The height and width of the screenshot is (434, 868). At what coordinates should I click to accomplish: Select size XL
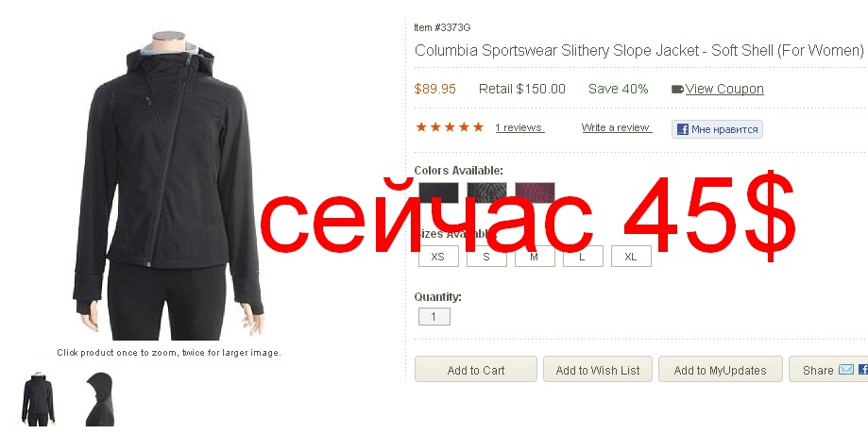pyautogui.click(x=631, y=257)
